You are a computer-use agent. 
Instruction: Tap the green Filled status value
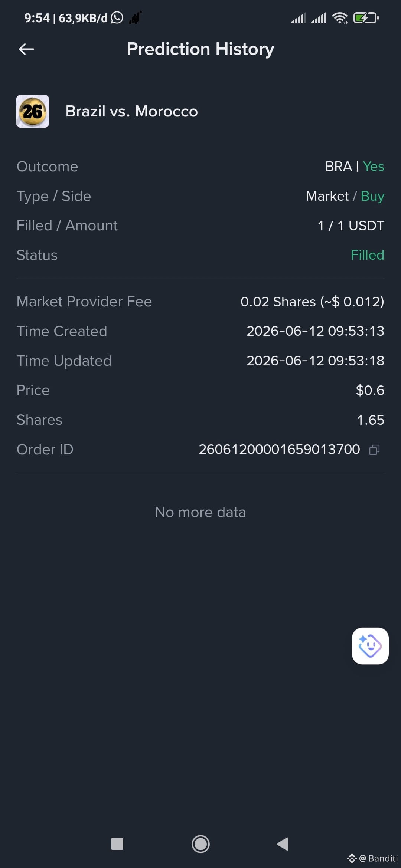pyautogui.click(x=368, y=255)
